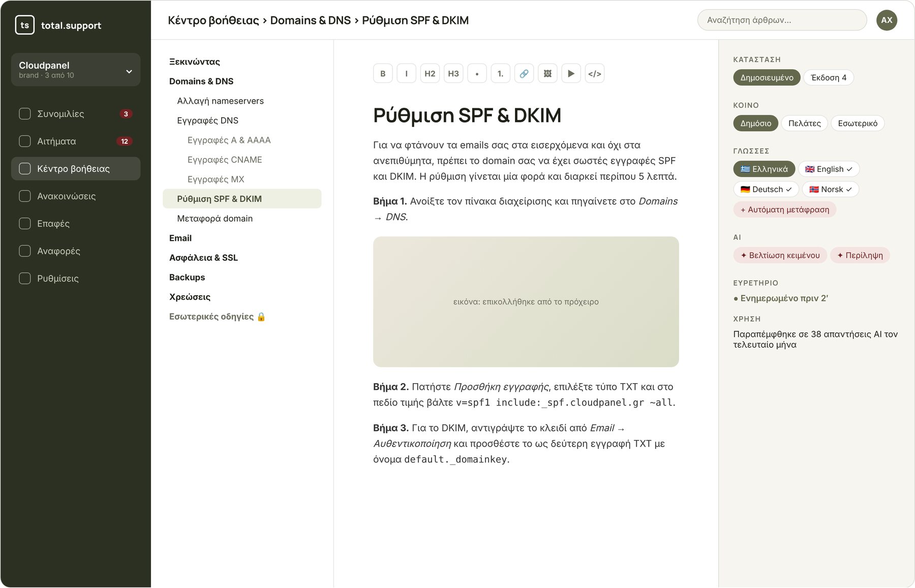Click the Ανακοινώσεις sidebar icon
The width and height of the screenshot is (915, 588).
click(x=25, y=196)
